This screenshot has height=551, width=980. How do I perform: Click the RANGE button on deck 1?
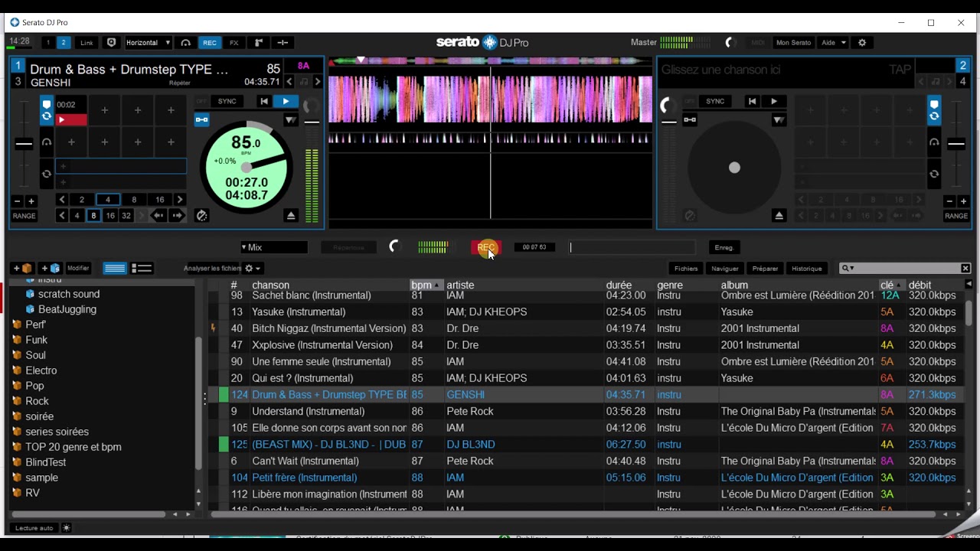24,216
